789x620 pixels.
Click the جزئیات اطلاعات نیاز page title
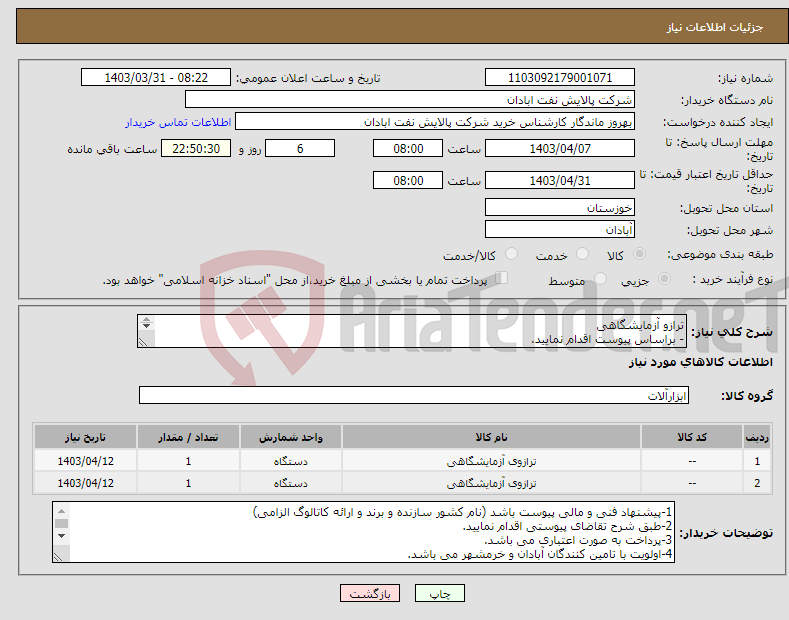pyautogui.click(x=715, y=27)
